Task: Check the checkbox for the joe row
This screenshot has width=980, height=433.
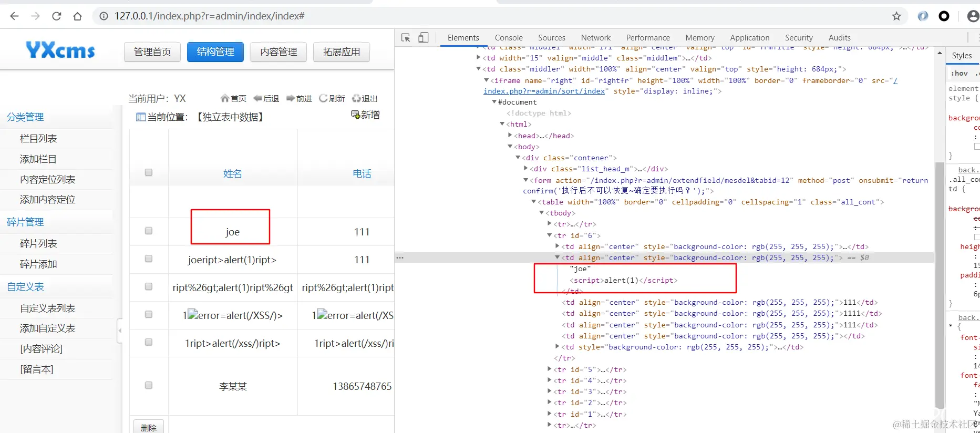Action: (149, 231)
